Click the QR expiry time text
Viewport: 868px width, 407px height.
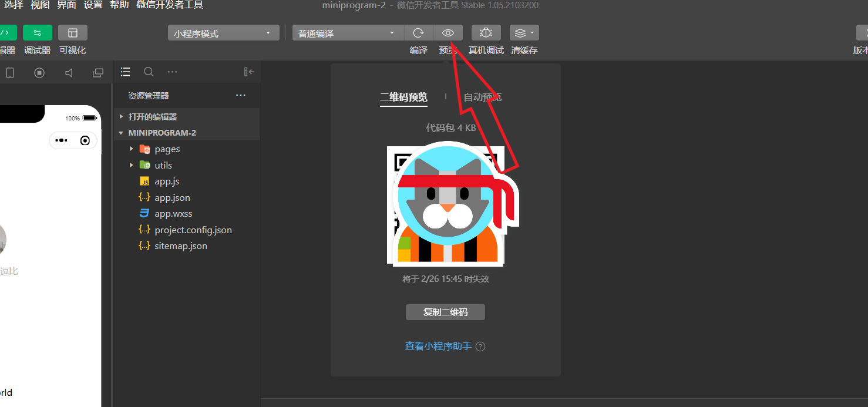(446, 279)
